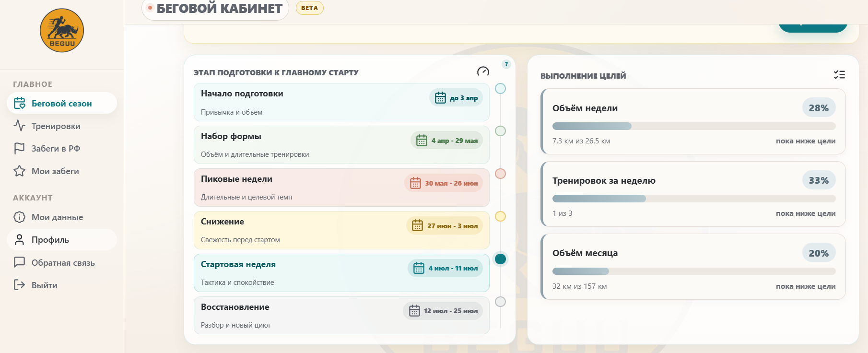Click the subtitle Разбор и новый цикл
Screen dimensions: 868x353
click(235, 325)
